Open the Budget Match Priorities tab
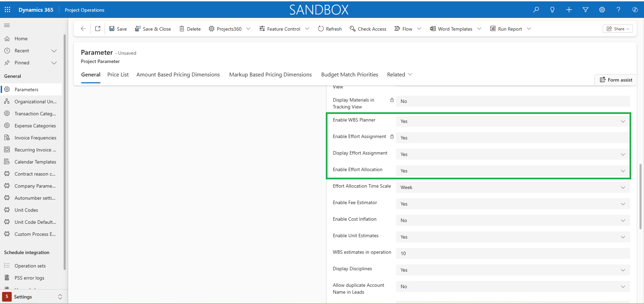644x304 pixels. [350, 75]
